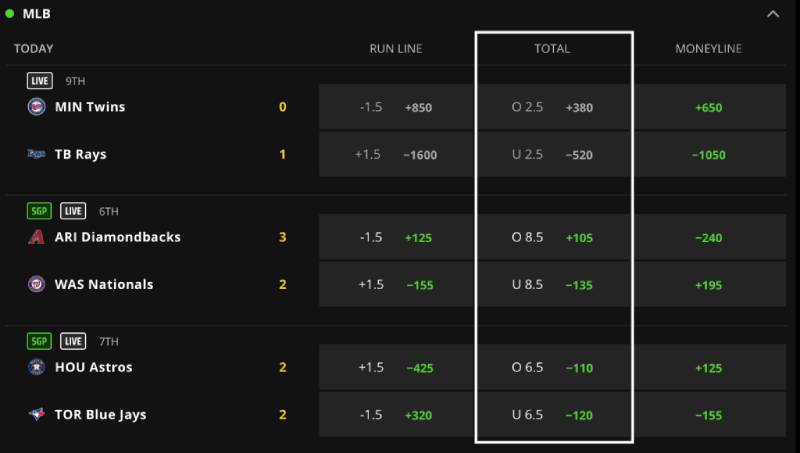Open the ARI Diamondbacks team link
This screenshot has width=800, height=453.
[x=117, y=237]
